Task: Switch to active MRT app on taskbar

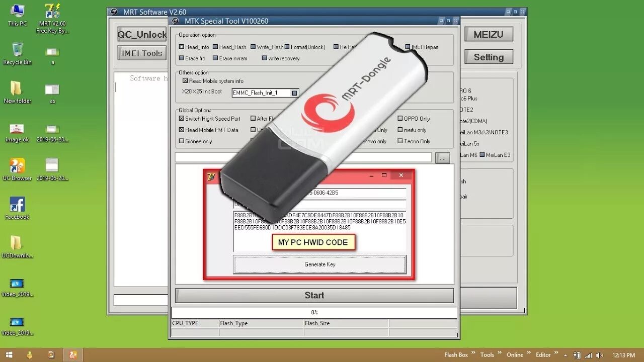Action: 73,354
